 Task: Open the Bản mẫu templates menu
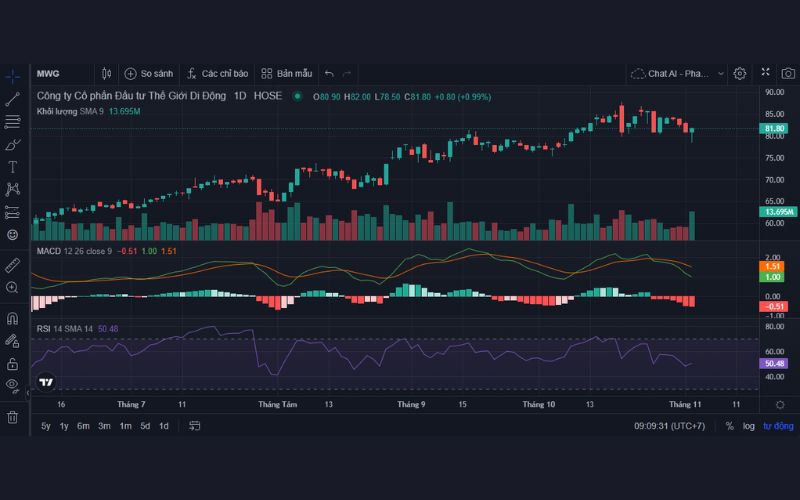pyautogui.click(x=287, y=73)
